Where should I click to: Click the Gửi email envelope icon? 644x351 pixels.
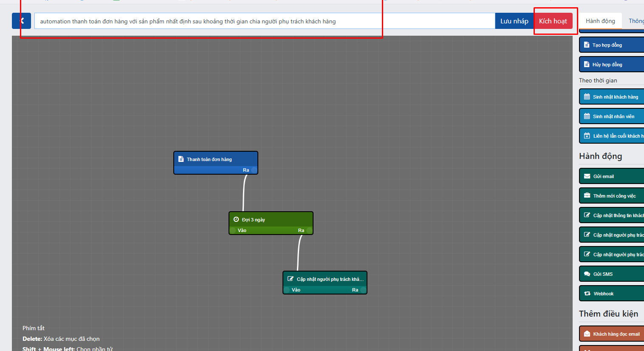[587, 176]
